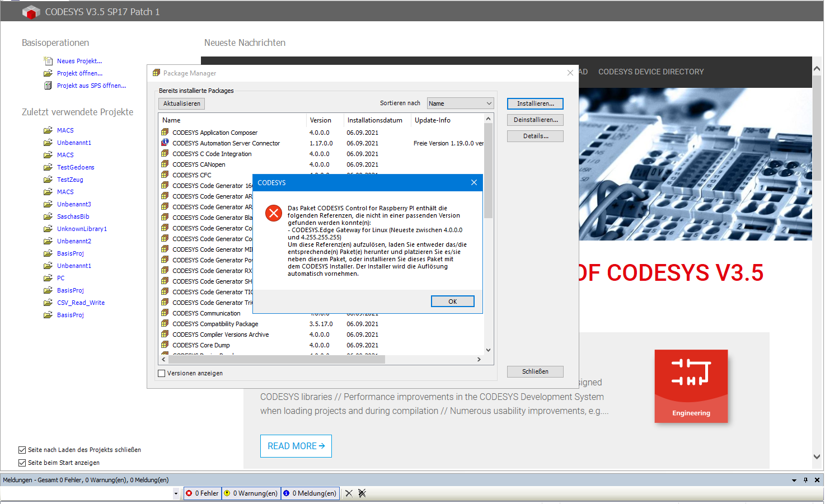The width and height of the screenshot is (825, 504).
Task: Sort by Installationsdatum column header
Action: (377, 120)
